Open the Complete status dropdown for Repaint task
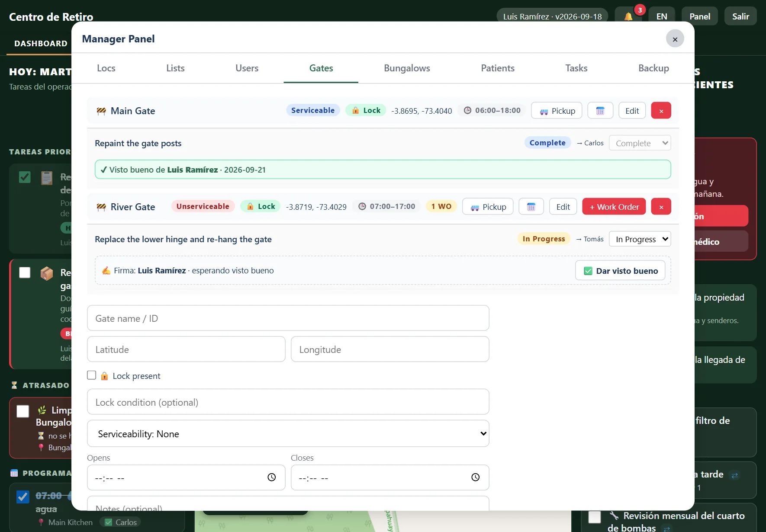The height and width of the screenshot is (532, 766). pyautogui.click(x=640, y=143)
